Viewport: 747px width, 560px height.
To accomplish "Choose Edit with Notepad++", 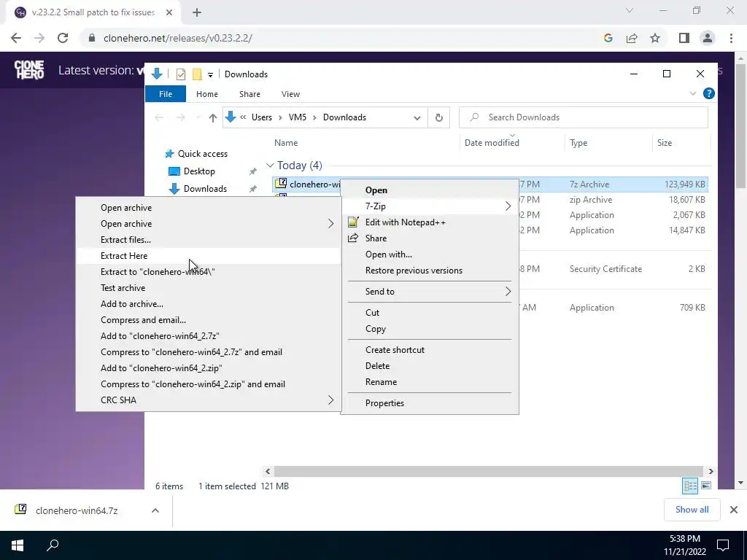I will [x=430, y=222].
